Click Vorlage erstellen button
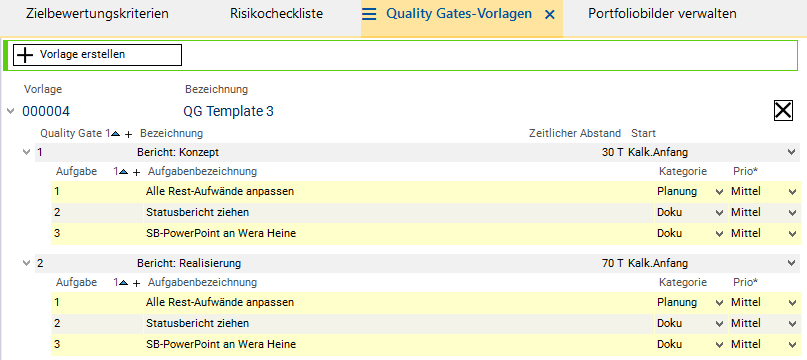 click(98, 55)
